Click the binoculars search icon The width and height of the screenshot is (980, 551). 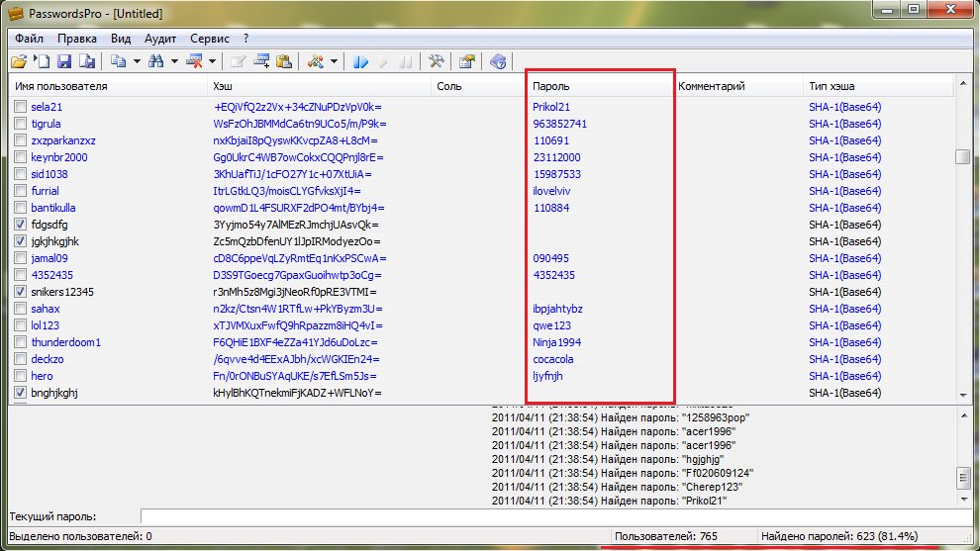click(155, 62)
